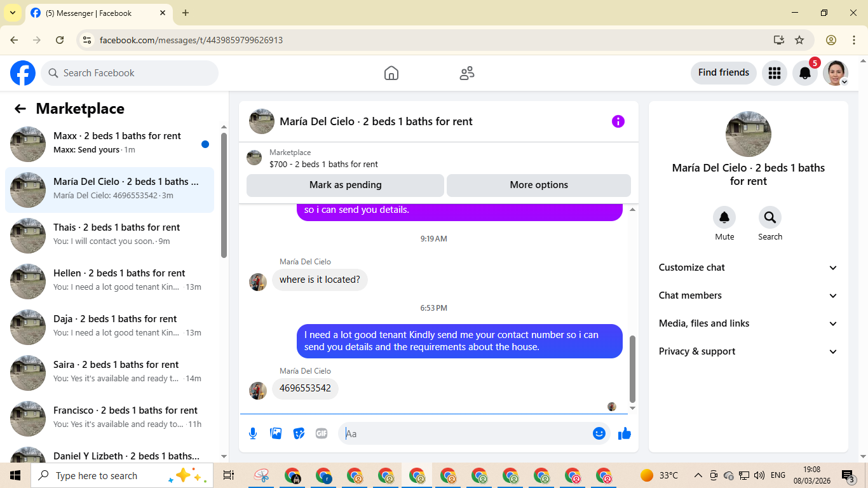Expand Media, files and links section
868x488 pixels.
(749, 323)
